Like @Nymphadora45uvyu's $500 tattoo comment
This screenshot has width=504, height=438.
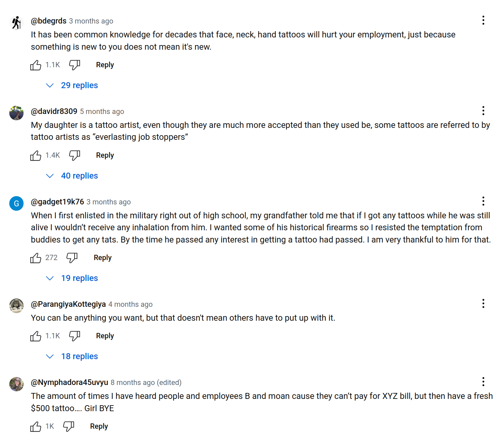pos(36,426)
